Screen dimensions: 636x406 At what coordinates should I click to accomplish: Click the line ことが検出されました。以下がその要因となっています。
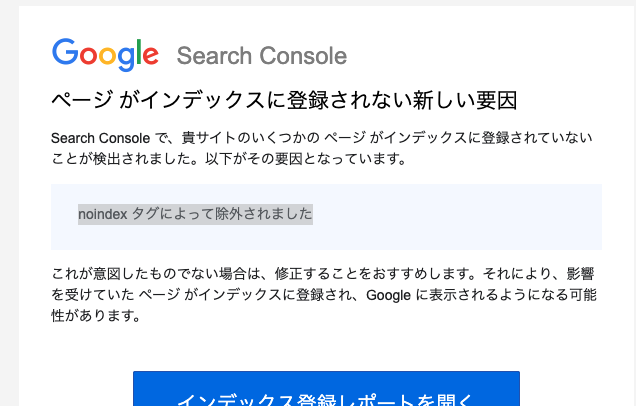[229, 159]
